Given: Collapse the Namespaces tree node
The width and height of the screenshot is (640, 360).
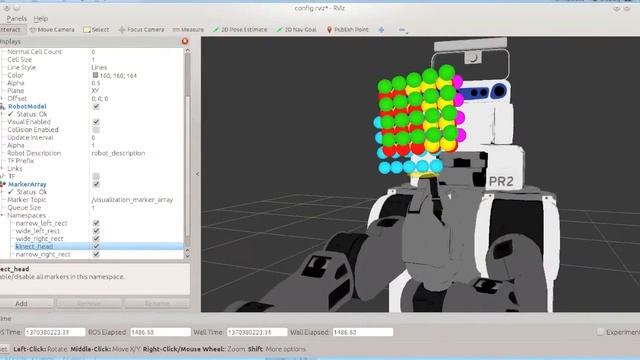Looking at the screenshot, I should 2,216.
